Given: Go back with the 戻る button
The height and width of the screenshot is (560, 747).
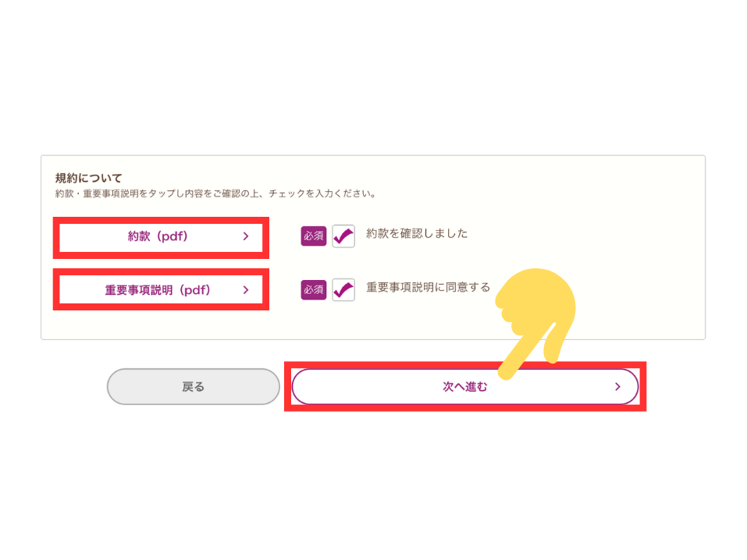Looking at the screenshot, I should click(x=193, y=387).
